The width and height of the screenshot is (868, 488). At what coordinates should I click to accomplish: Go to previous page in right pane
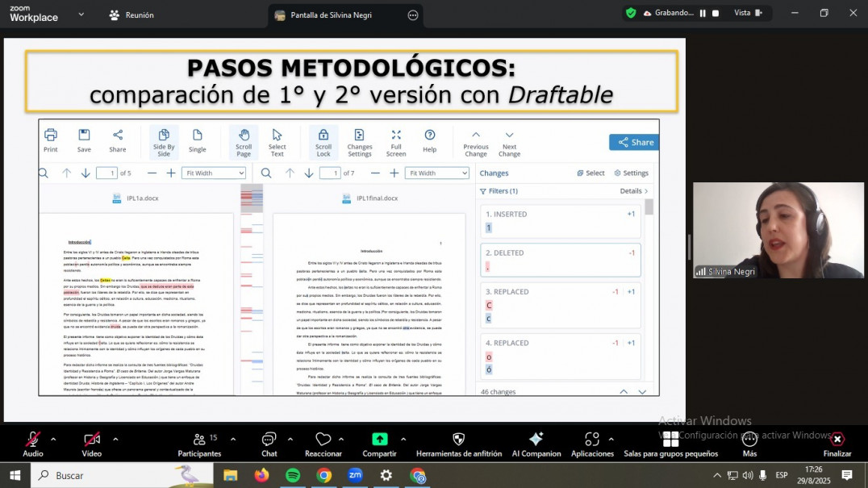(x=290, y=173)
